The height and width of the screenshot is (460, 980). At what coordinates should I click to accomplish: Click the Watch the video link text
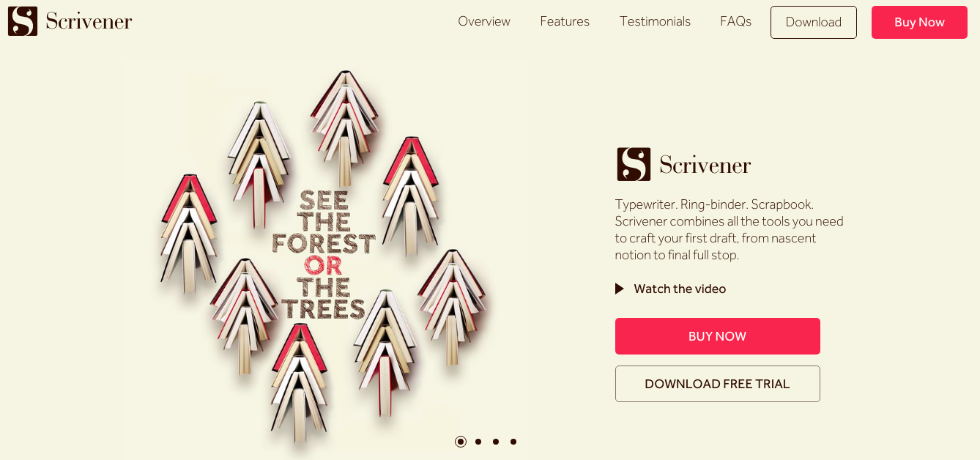(680, 289)
